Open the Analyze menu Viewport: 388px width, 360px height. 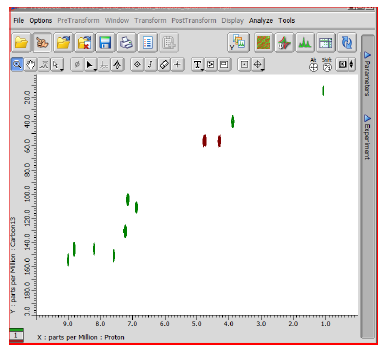tap(261, 21)
